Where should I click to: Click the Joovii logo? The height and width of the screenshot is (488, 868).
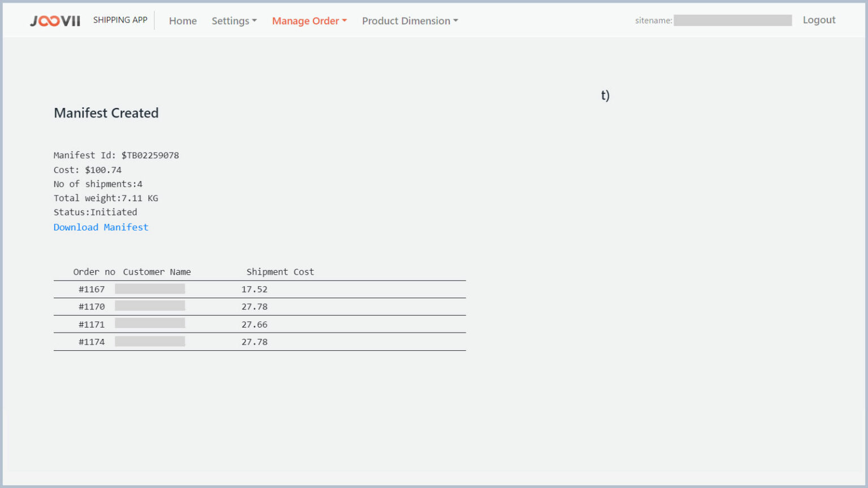(x=55, y=21)
